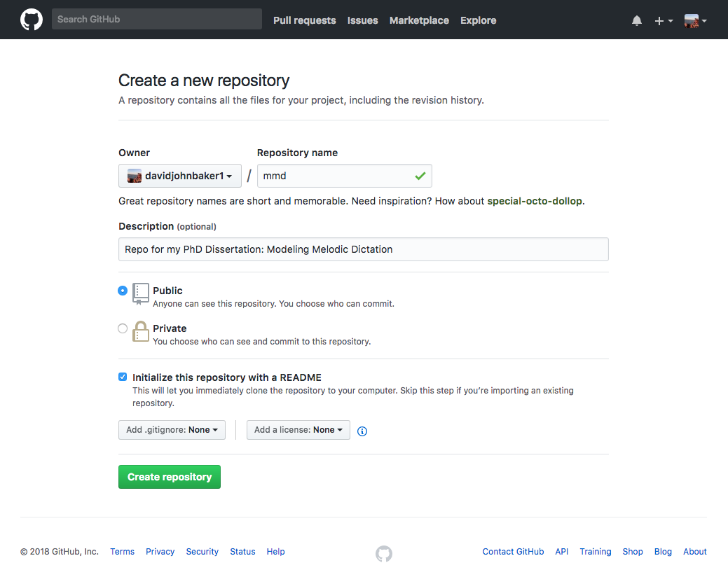Open the Contact GitHub footer link

tap(513, 552)
